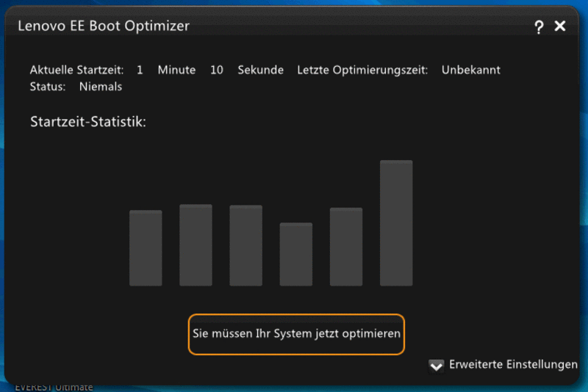This screenshot has width=588, height=392.
Task: Open the Erweiterte Einstellungen text link
Action: (513, 364)
